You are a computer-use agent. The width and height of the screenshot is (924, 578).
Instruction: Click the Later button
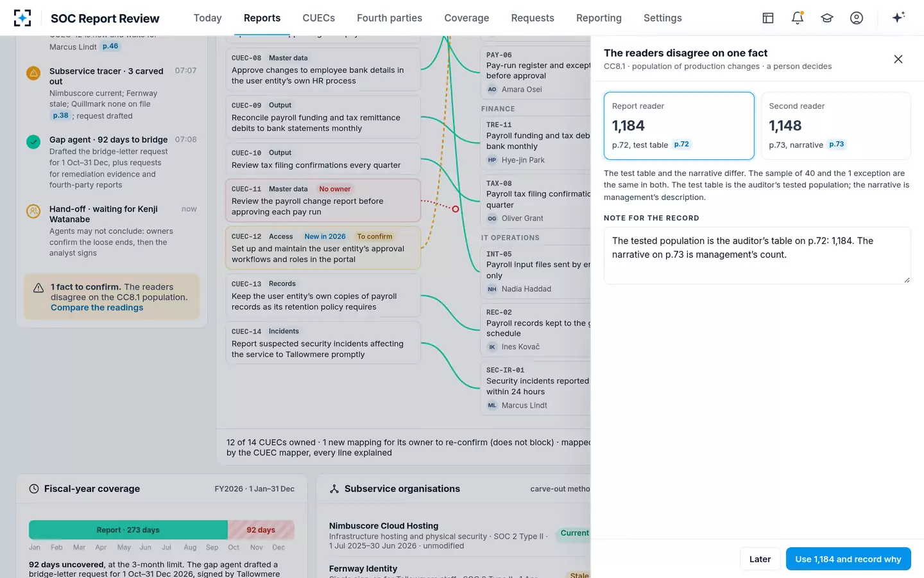(760, 559)
